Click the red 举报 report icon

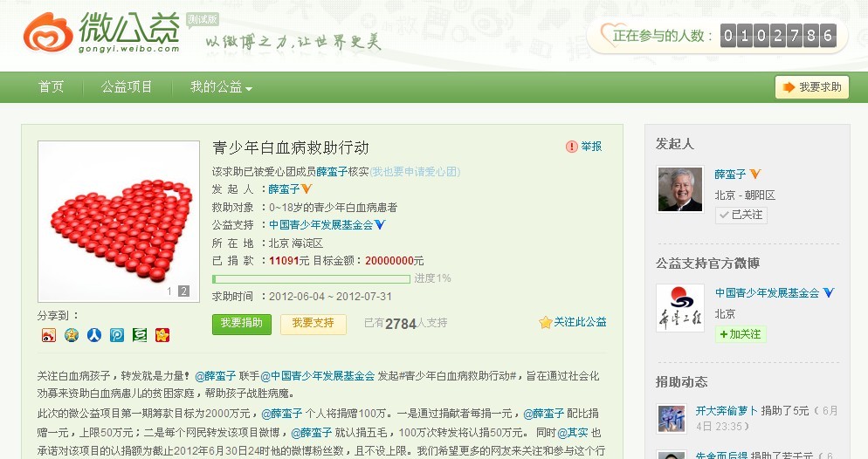[x=572, y=147]
